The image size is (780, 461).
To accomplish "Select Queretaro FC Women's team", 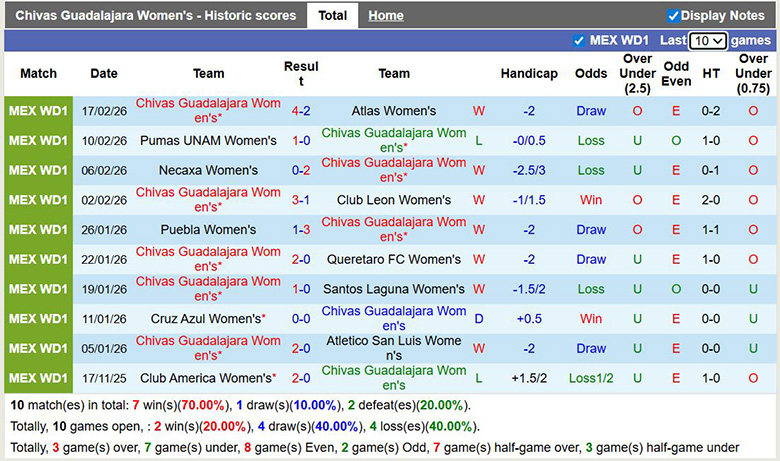I will point(394,260).
